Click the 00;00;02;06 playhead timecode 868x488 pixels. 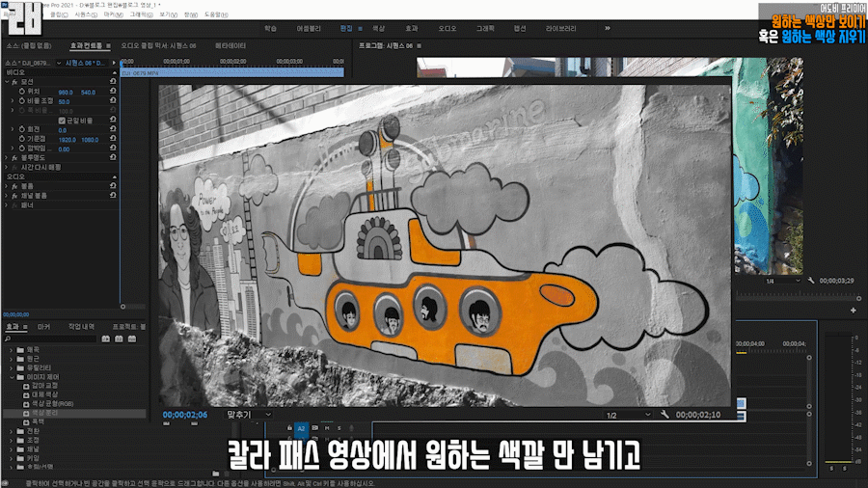[x=185, y=415]
